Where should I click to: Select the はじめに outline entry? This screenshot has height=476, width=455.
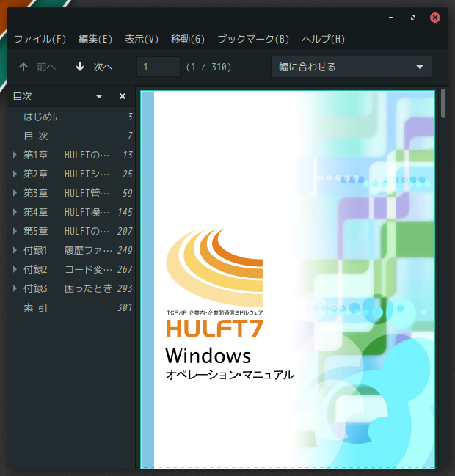(x=72, y=117)
